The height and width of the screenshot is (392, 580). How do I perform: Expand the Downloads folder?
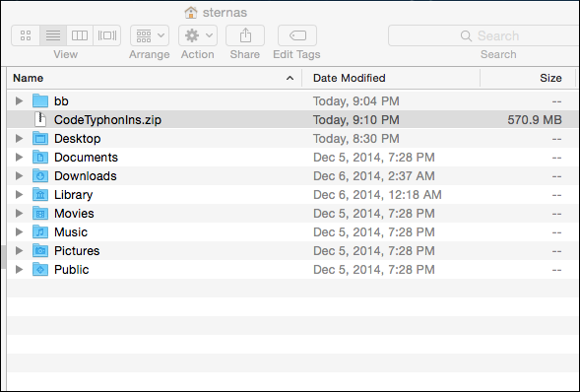(x=19, y=175)
